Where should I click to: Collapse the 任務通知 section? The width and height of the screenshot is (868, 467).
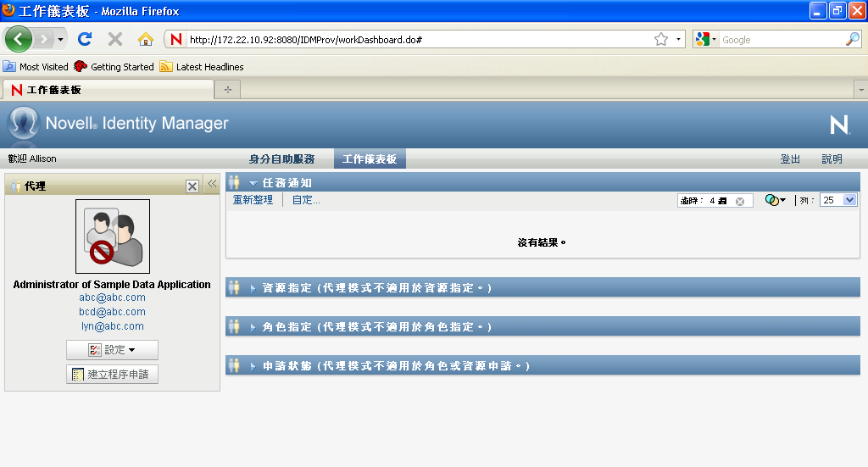(x=253, y=183)
